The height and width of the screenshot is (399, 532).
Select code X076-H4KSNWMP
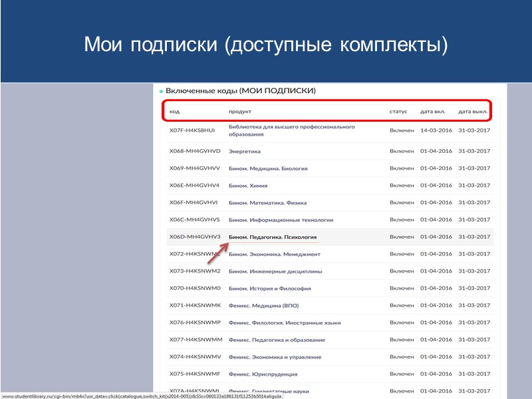[195, 323]
